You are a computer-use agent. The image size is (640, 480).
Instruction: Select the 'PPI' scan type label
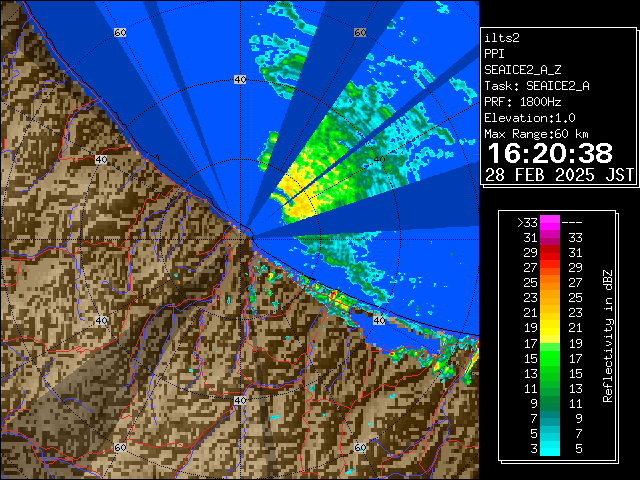point(494,54)
